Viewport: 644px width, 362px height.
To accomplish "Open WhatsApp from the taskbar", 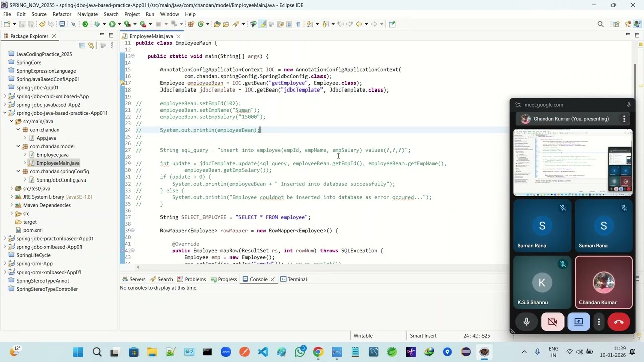I will (x=300, y=352).
